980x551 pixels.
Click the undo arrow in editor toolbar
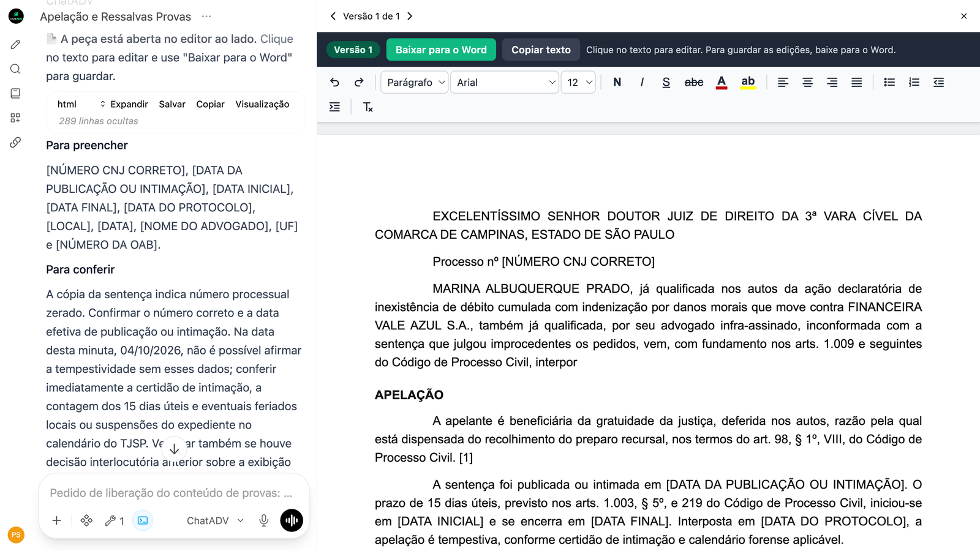click(334, 82)
